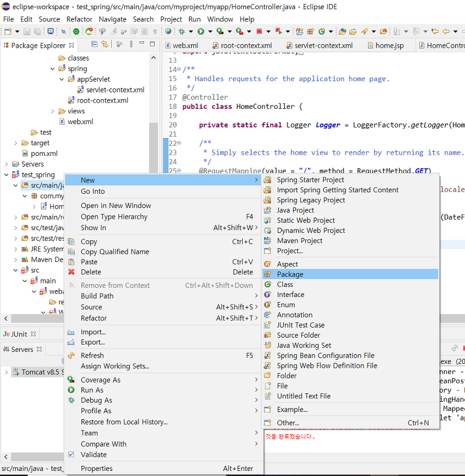
Task: Click Build Path in context menu
Action: point(163,296)
